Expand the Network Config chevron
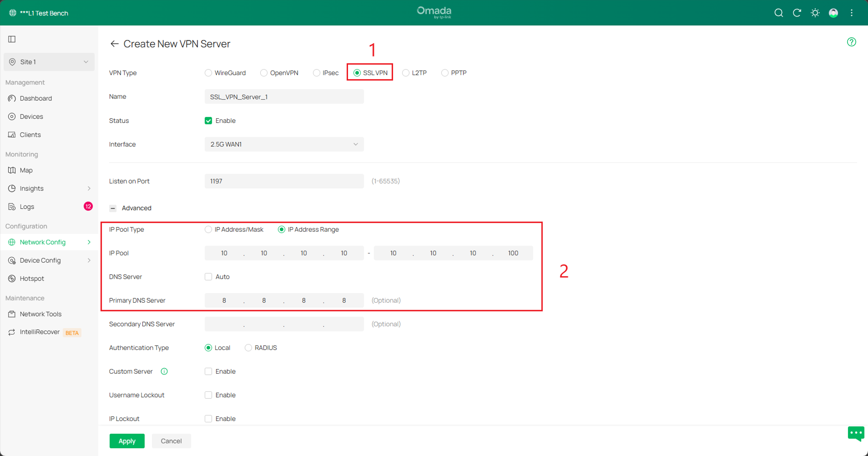The image size is (868, 456). [x=89, y=242]
